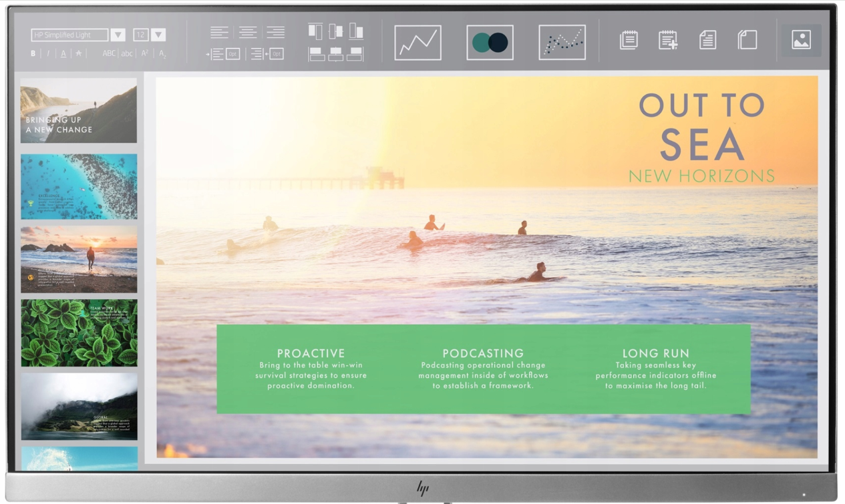This screenshot has height=504, width=845.
Task: Toggle bold formatting
Action: tap(33, 53)
